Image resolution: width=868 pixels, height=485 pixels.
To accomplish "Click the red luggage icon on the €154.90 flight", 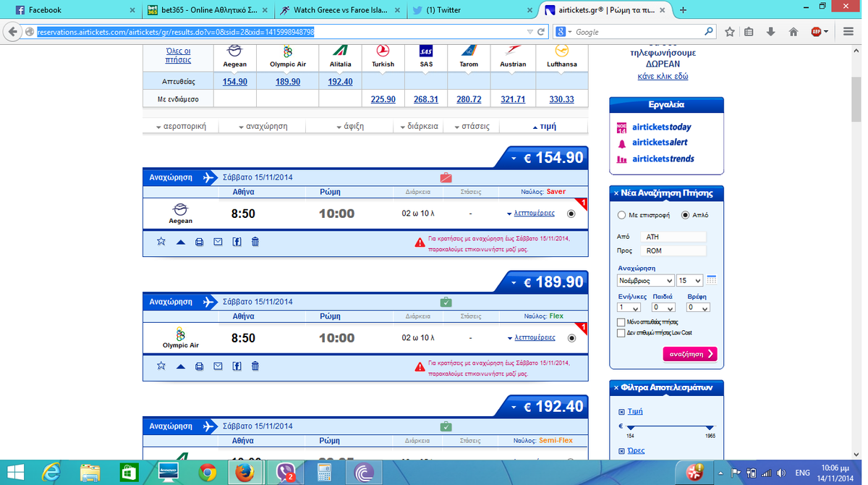I will [446, 177].
